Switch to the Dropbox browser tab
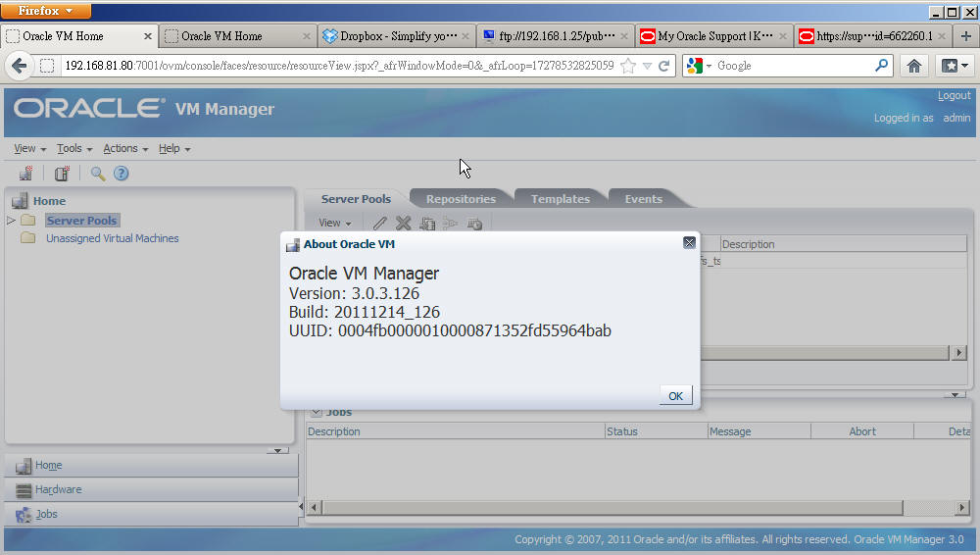The height and width of the screenshot is (555, 980). click(397, 36)
